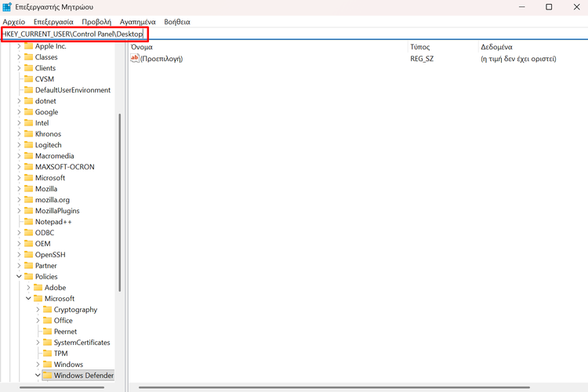Open the Προβολή menu
This screenshot has height=392, width=588.
[x=96, y=22]
